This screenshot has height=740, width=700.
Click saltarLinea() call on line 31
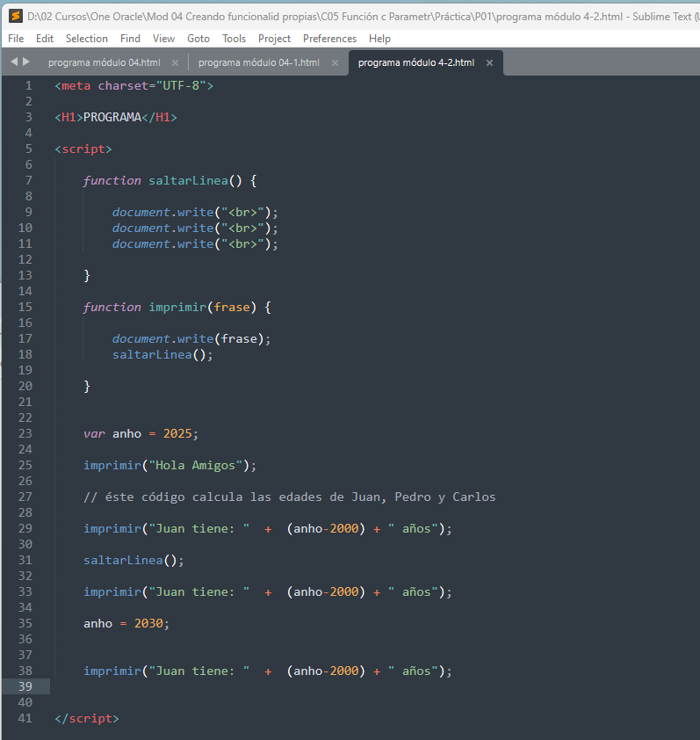(x=134, y=560)
